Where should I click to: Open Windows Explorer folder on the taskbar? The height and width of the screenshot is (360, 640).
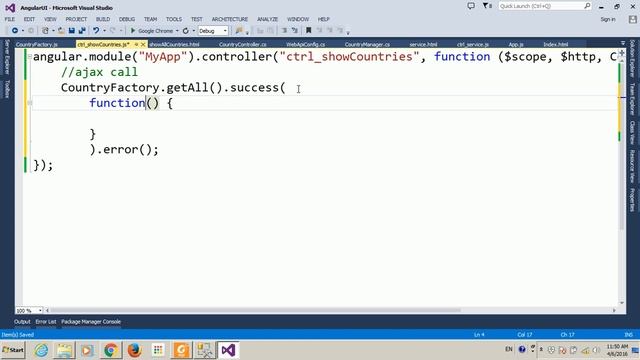tap(64, 350)
